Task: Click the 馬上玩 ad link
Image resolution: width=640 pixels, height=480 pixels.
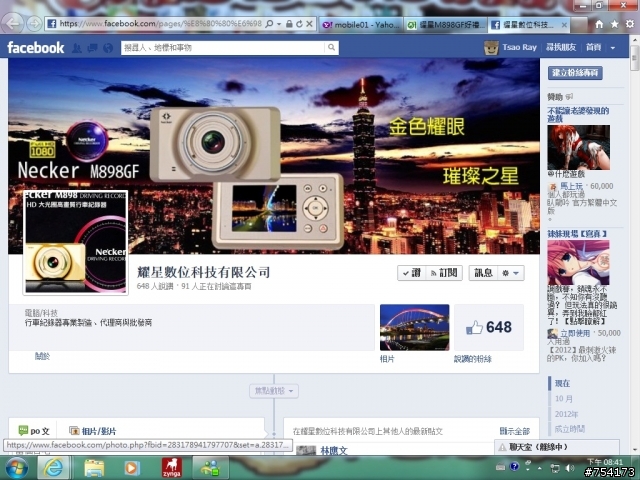Action: point(571,186)
